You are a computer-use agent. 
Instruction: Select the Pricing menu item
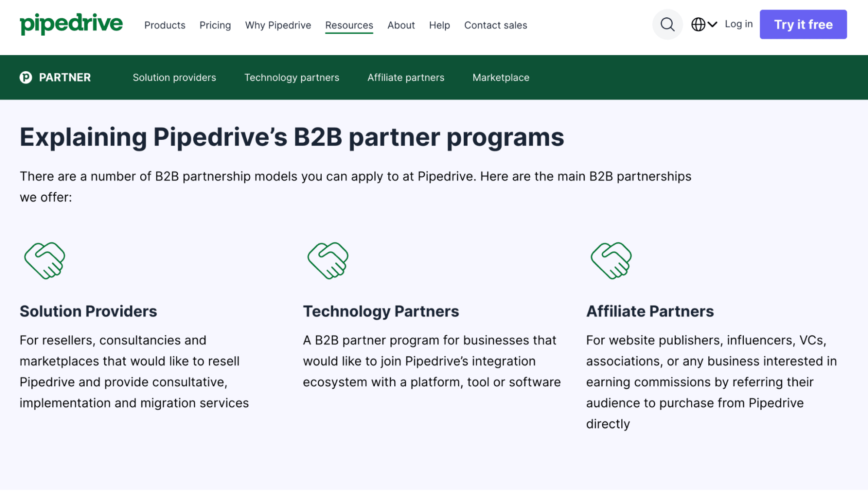tap(215, 25)
